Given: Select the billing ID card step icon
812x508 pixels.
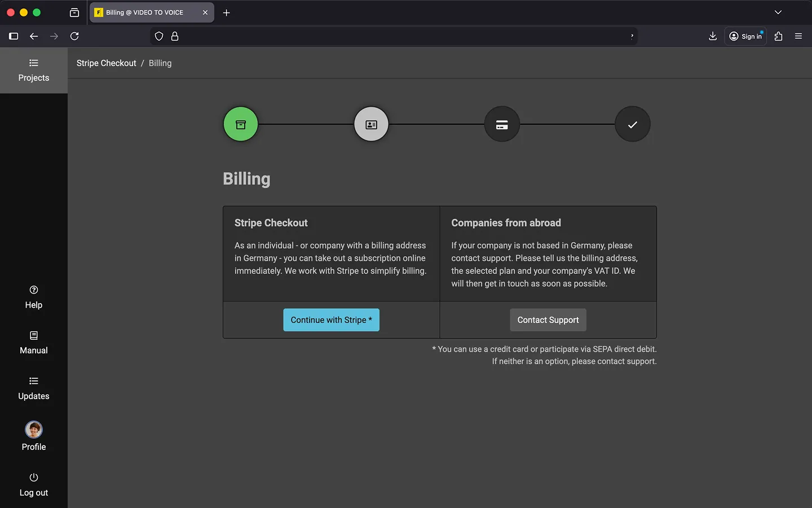Looking at the screenshot, I should [371, 124].
